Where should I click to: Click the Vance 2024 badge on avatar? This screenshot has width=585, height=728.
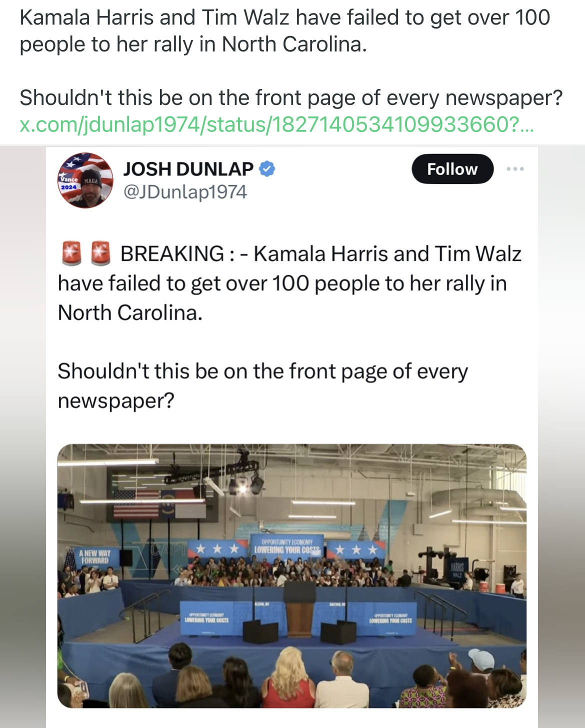tap(68, 183)
